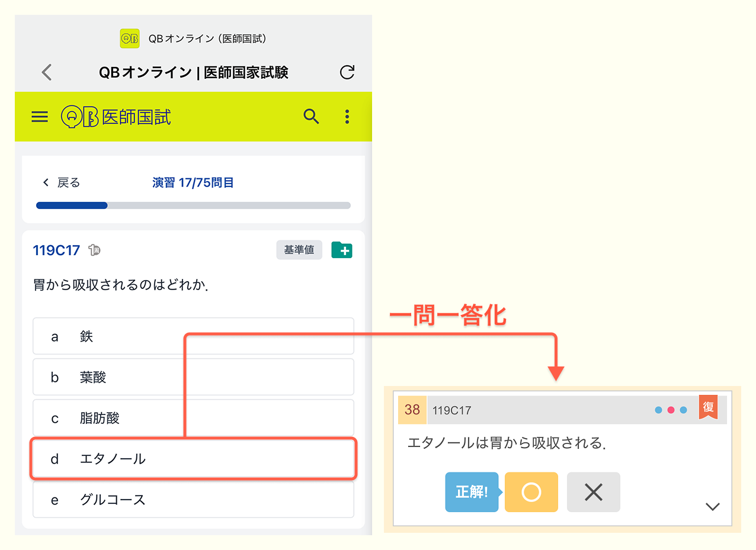
Task: Click the orange 復 bookmark ribbon
Action: (708, 407)
